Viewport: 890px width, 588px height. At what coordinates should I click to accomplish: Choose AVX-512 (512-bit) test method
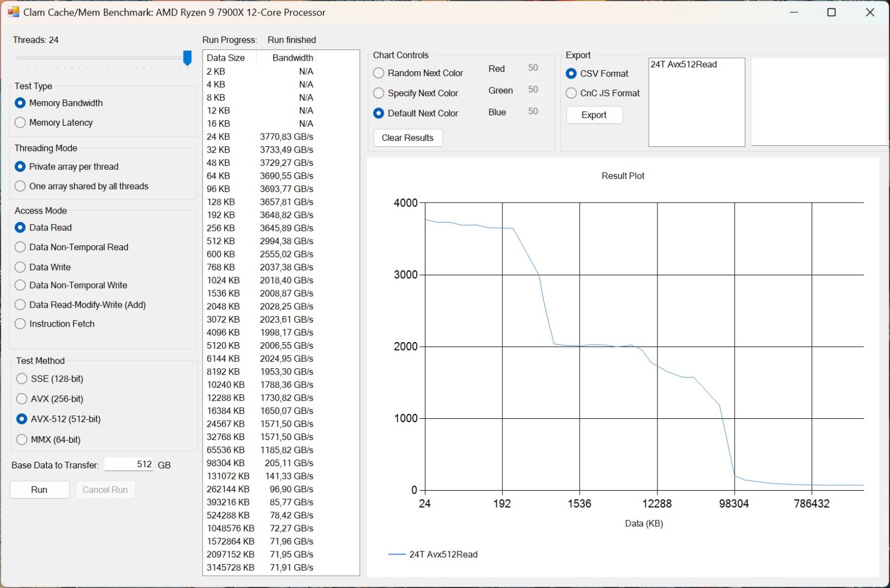click(59, 419)
